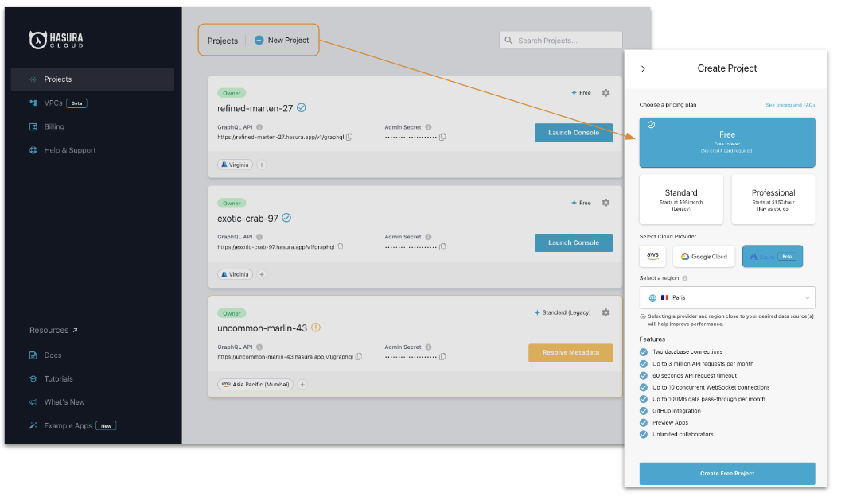Click GraphQL API info icon for refined-marten-27

click(x=259, y=128)
